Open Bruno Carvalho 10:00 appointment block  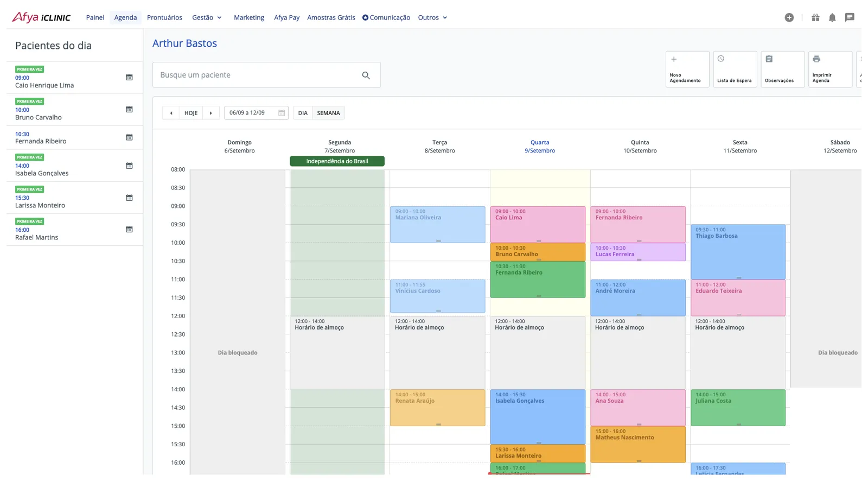[x=538, y=252]
